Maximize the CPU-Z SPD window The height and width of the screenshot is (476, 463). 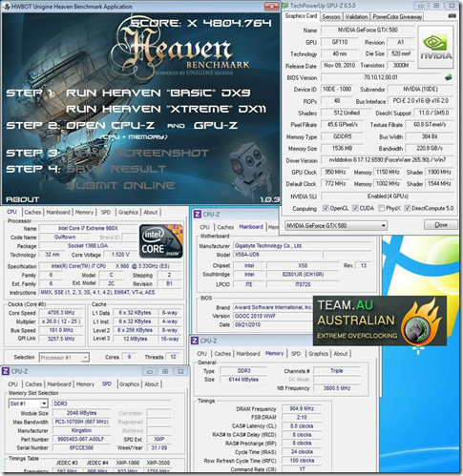tap(165, 371)
